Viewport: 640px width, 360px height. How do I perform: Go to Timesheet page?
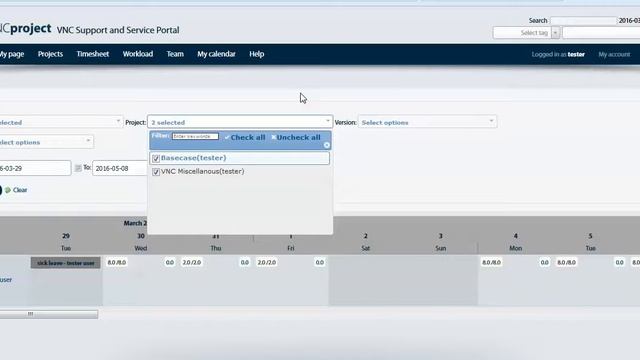[93, 54]
